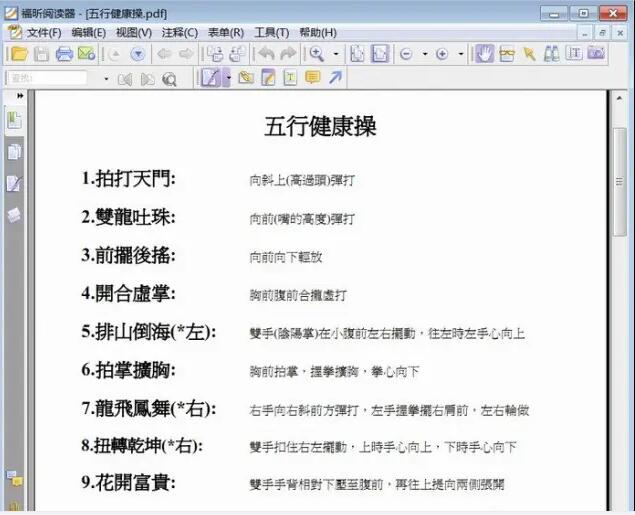Click the title 五行健康操
The height and width of the screenshot is (515, 635).
coord(320,126)
